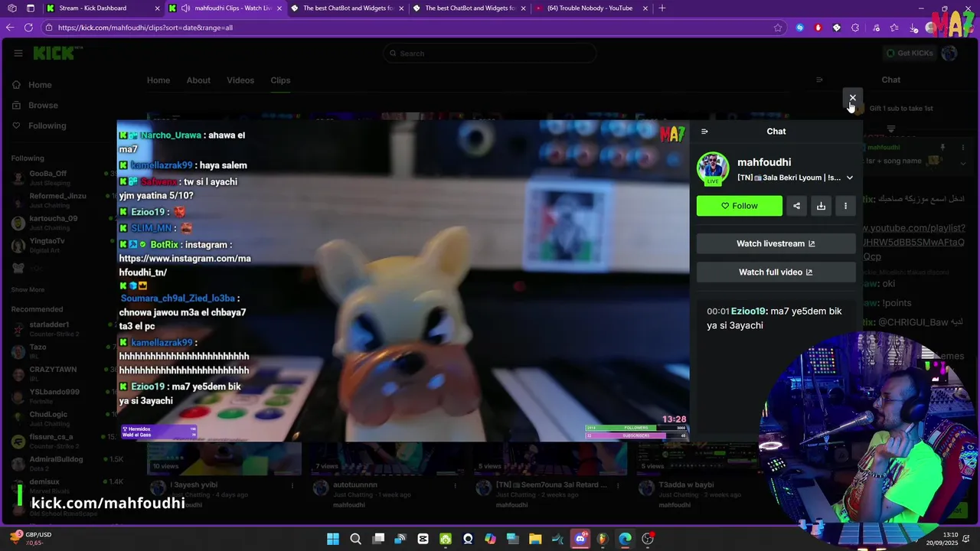Click the GBP/USD widget on the taskbar
The width and height of the screenshot is (980, 551).
coord(31,539)
